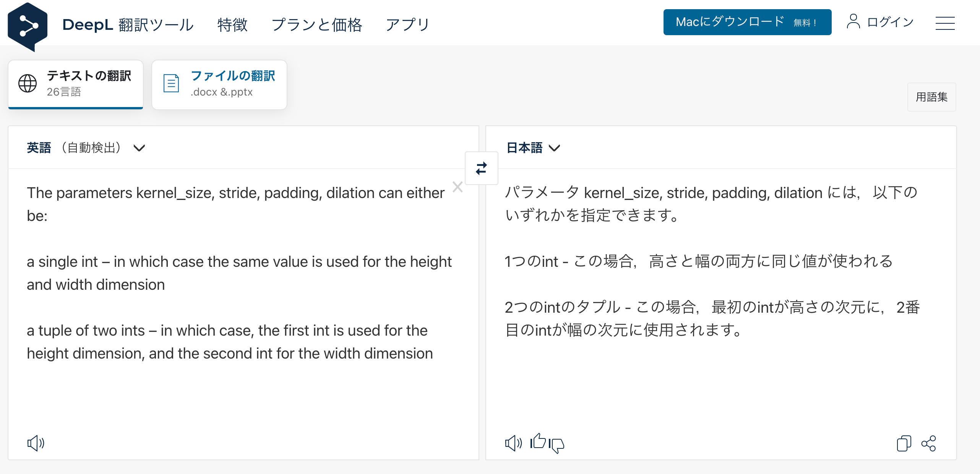Go to プランと価格 page

tap(316, 25)
